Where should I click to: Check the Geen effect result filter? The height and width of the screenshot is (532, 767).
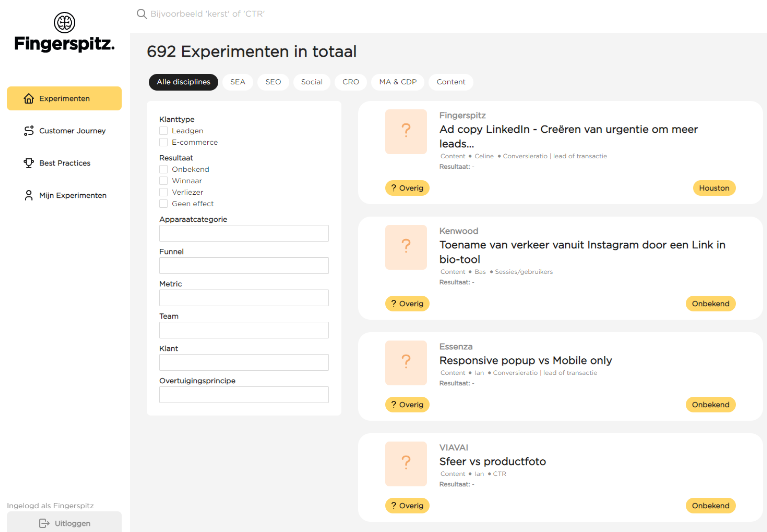[163, 203]
